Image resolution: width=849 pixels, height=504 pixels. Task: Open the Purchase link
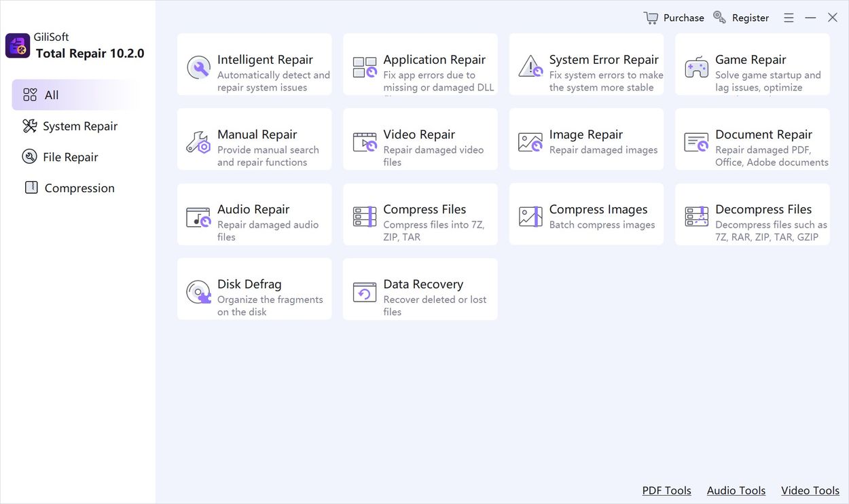[x=683, y=18]
